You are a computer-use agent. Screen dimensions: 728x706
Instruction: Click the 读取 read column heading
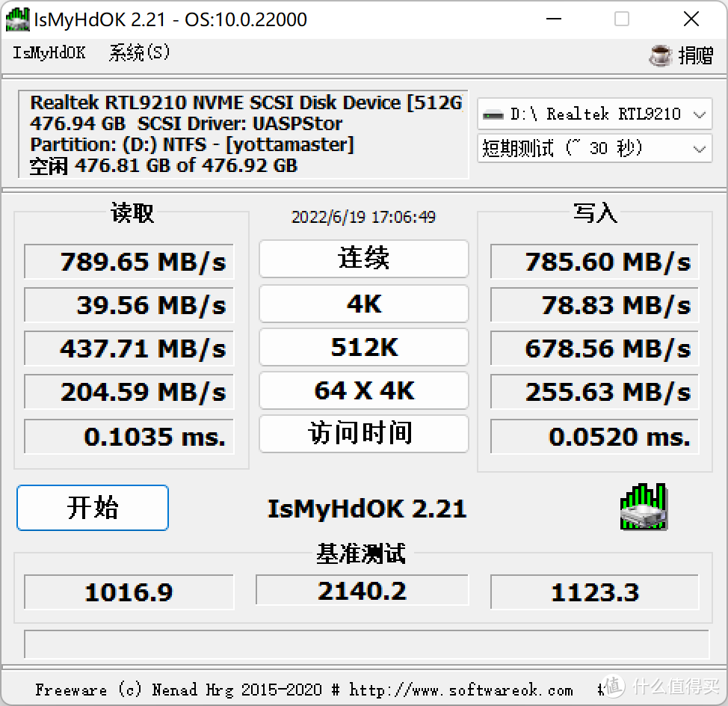[132, 213]
